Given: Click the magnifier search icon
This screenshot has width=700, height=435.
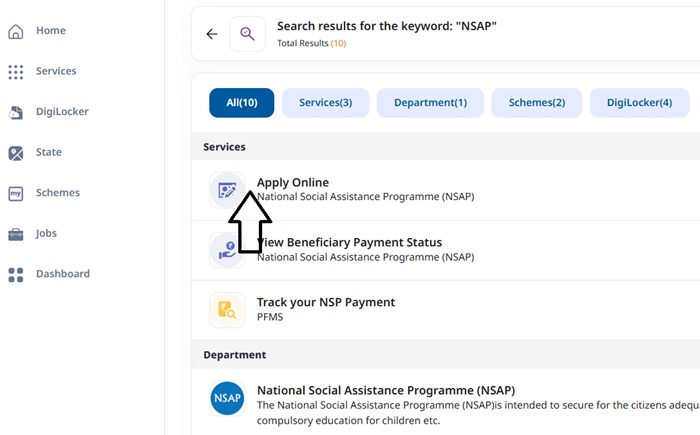Looking at the screenshot, I should [247, 34].
